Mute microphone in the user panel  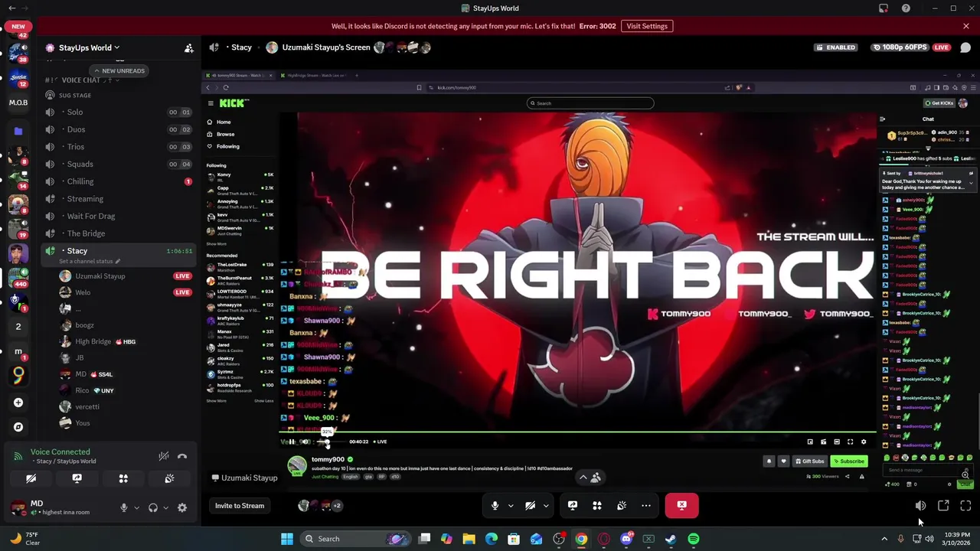pyautogui.click(x=124, y=507)
